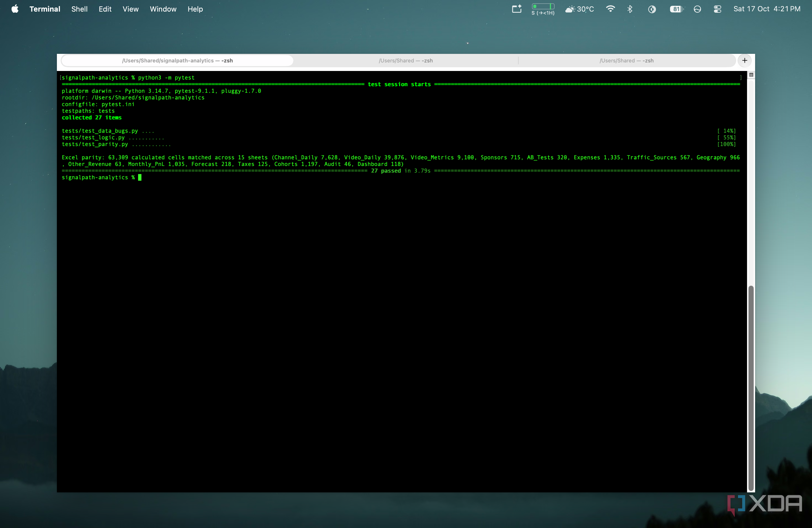The width and height of the screenshot is (812, 528).
Task: Open the Apple menu
Action: (x=15, y=9)
